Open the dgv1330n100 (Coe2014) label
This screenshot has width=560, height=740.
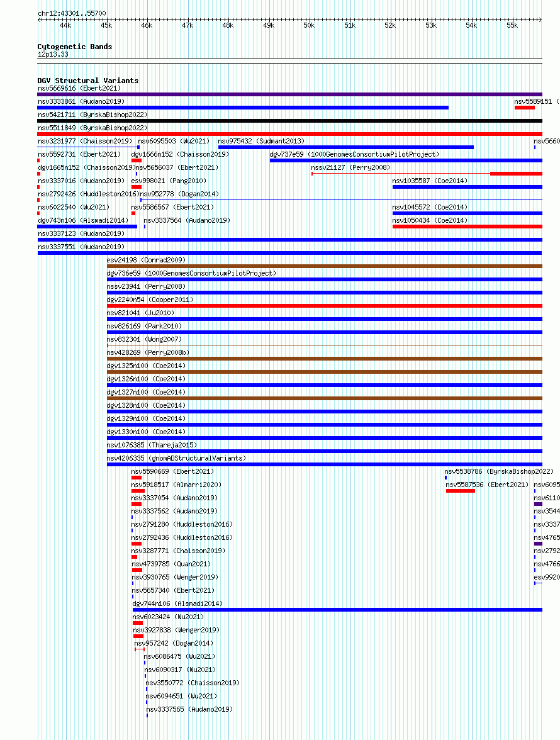pos(146,432)
